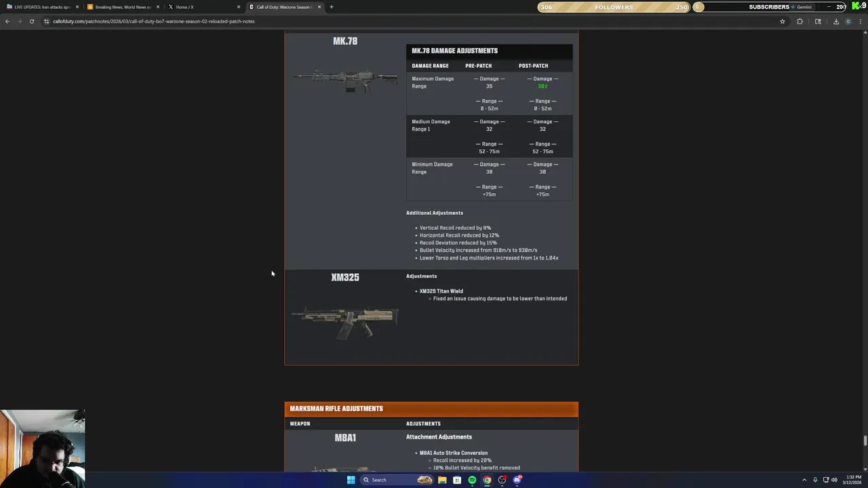The height and width of the screenshot is (488, 868).
Task: Click the Recoil Deviation reduced by 15% line
Action: point(458,243)
